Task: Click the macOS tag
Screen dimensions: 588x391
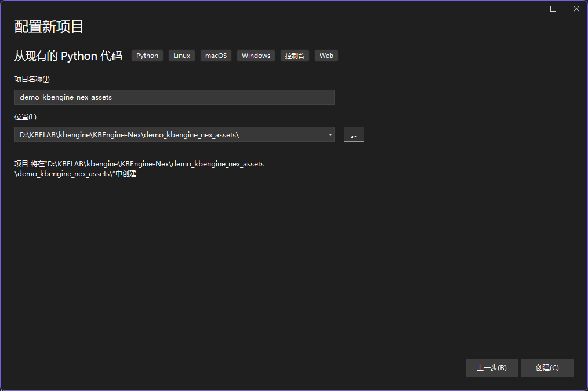Action: [x=216, y=56]
